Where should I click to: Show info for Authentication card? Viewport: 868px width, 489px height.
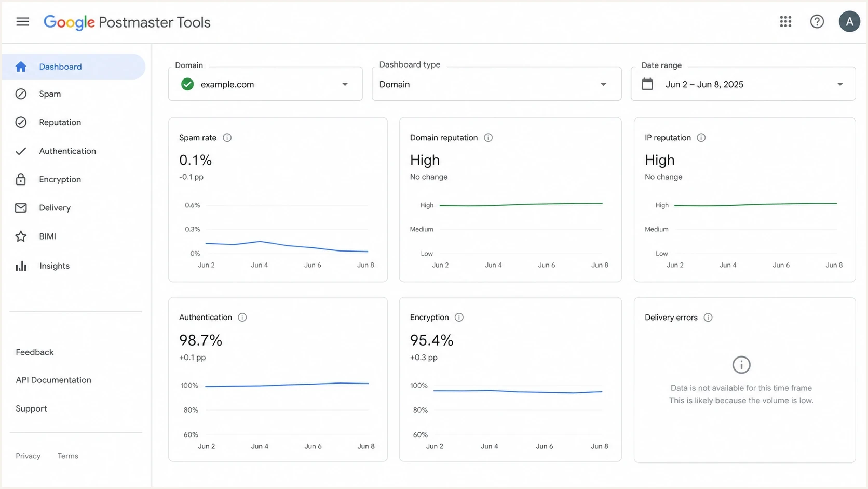pyautogui.click(x=242, y=318)
